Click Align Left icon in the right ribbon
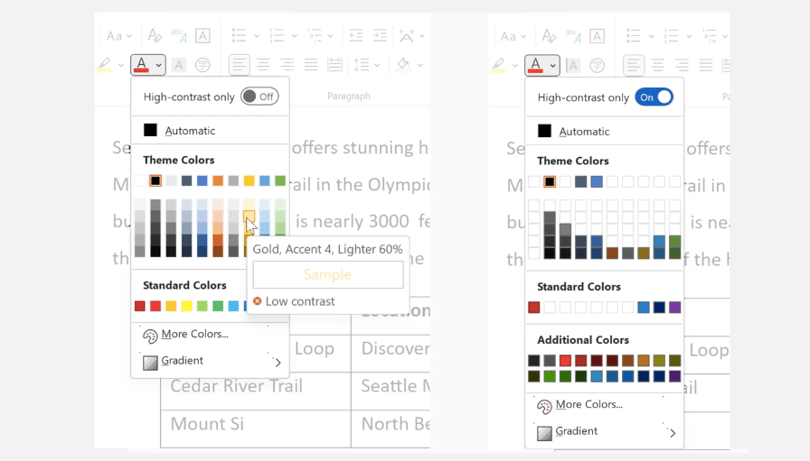The image size is (810, 461). point(633,66)
